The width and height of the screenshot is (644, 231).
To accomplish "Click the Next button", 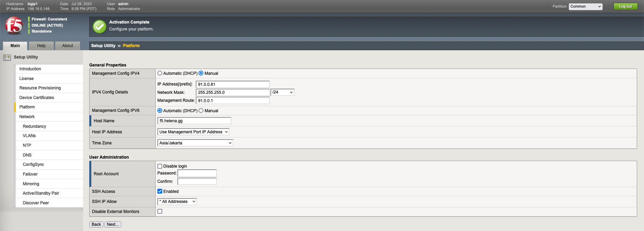I will tap(113, 224).
